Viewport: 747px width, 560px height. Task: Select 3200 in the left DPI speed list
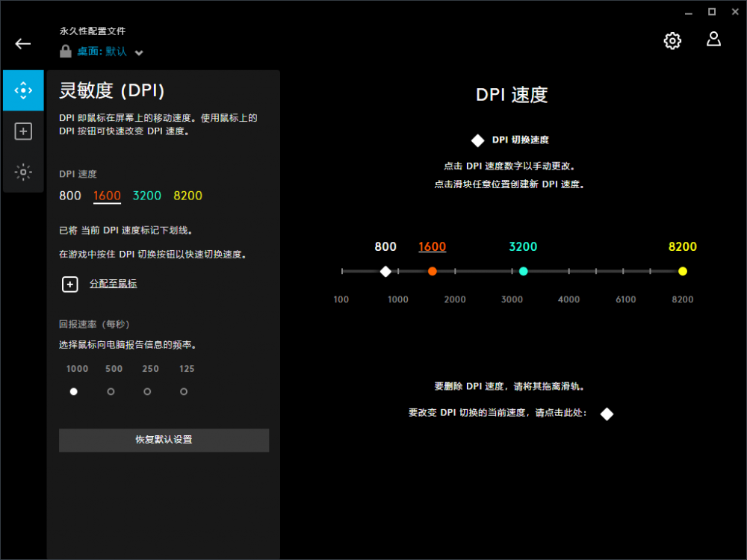(147, 196)
